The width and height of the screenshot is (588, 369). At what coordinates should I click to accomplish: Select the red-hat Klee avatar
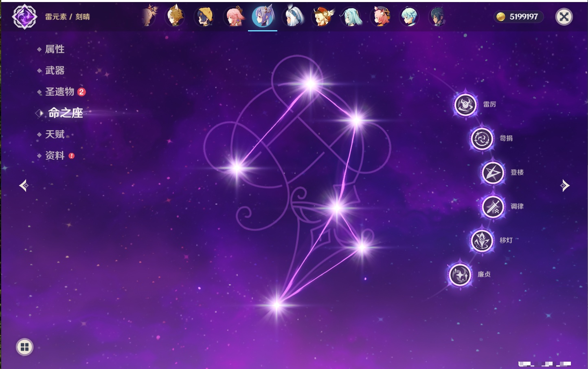(x=323, y=17)
